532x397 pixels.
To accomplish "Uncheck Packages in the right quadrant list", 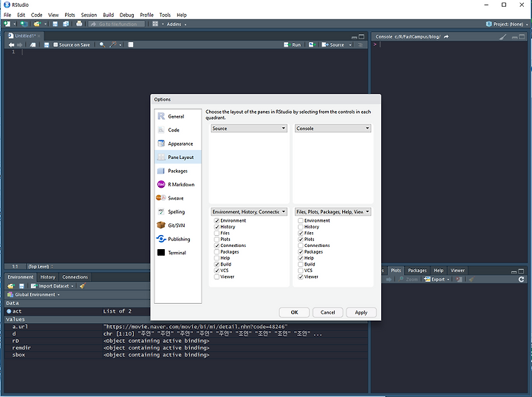I will click(x=301, y=252).
